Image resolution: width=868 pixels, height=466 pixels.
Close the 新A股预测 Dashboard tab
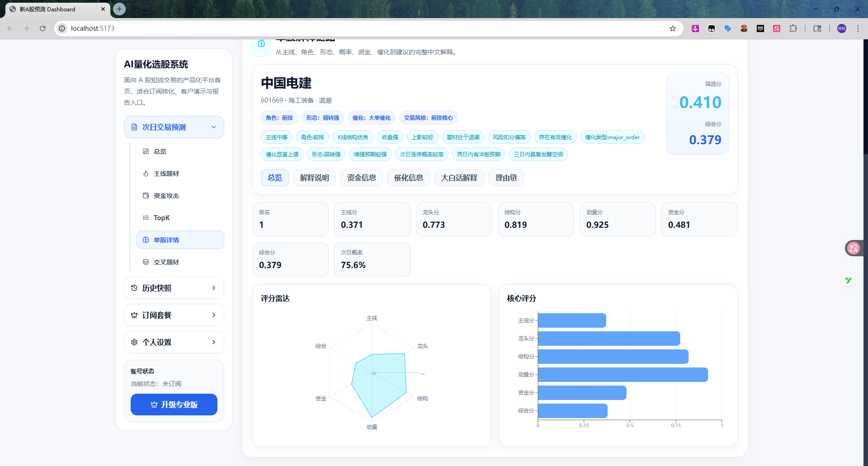point(103,9)
